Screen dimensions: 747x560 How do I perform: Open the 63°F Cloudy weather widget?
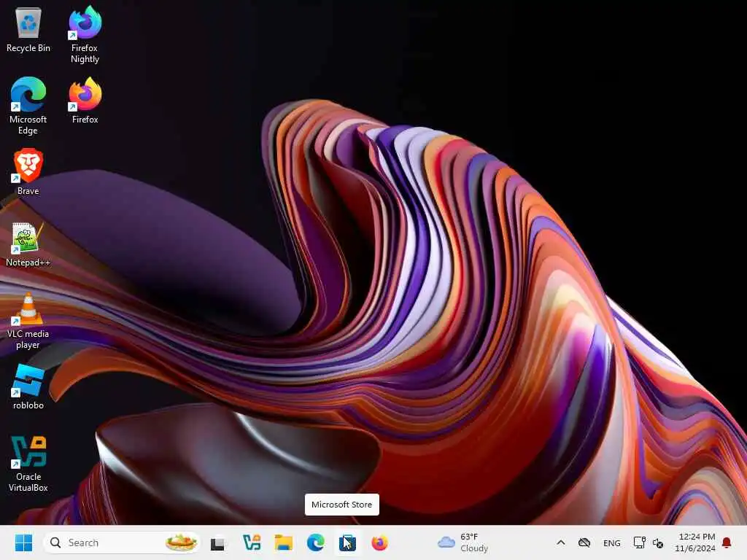(x=463, y=542)
